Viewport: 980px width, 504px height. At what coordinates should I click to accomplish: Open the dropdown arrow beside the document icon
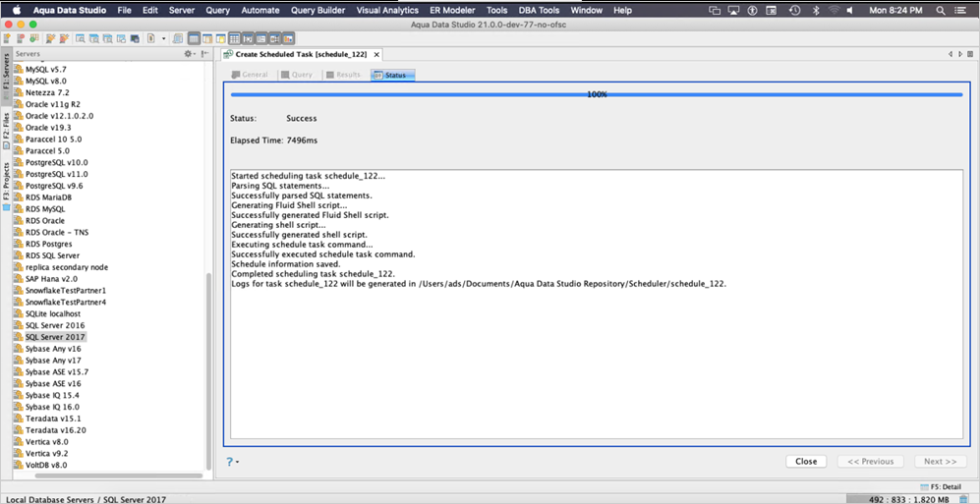pos(163,38)
